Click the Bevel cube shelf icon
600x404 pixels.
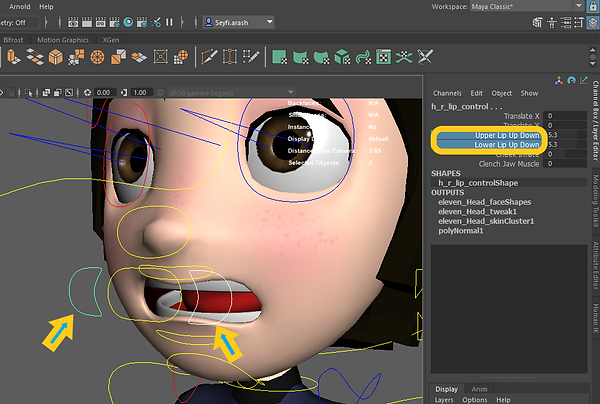pyautogui.click(x=55, y=57)
